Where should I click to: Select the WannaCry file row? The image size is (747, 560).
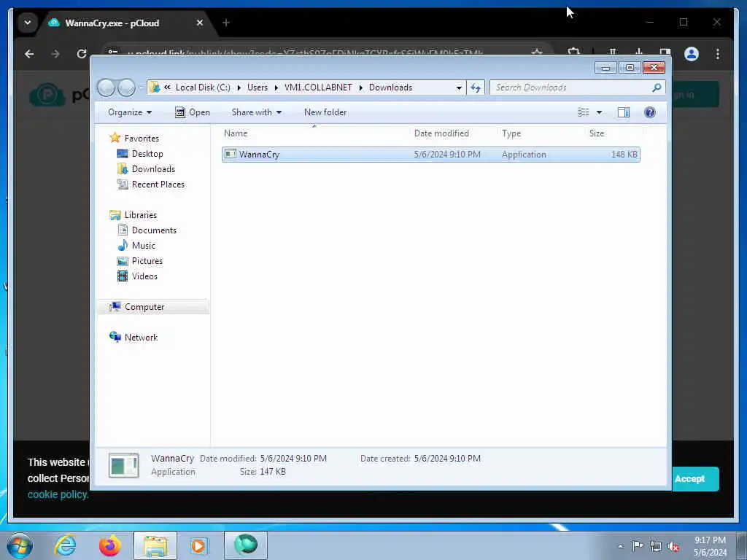[430, 155]
